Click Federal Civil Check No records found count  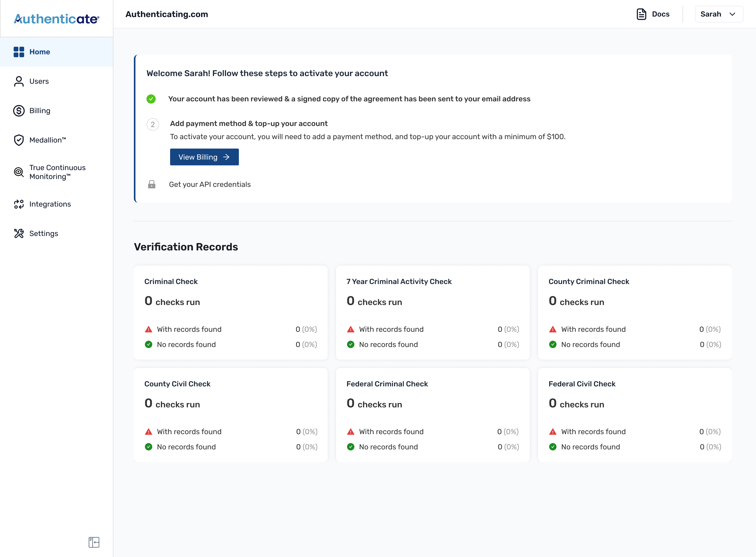(x=711, y=447)
